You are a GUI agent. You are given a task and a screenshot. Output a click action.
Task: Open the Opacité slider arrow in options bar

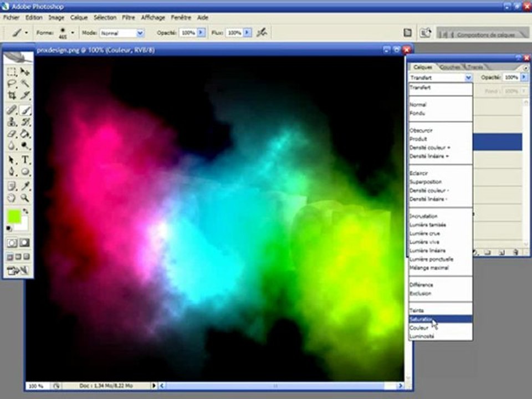[201, 33]
